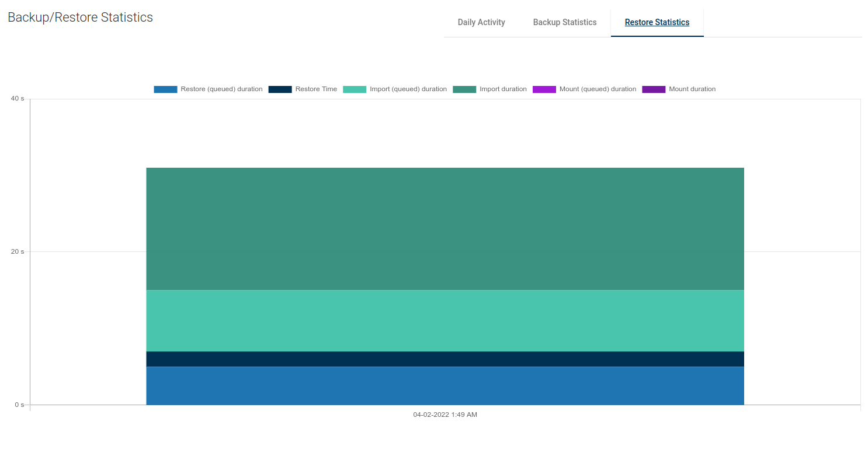The height and width of the screenshot is (473, 868).
Task: Show the series via 'Mount duration' legend text
Action: pos(692,89)
